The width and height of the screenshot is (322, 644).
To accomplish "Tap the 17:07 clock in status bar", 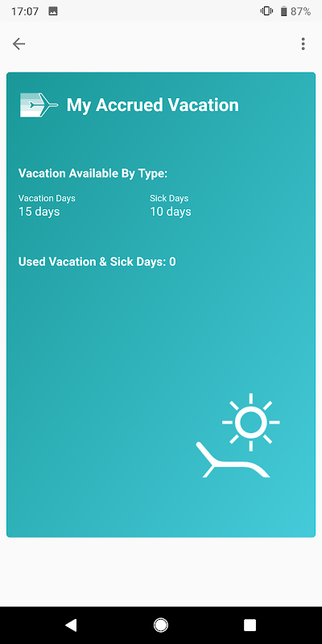I will coord(25,11).
